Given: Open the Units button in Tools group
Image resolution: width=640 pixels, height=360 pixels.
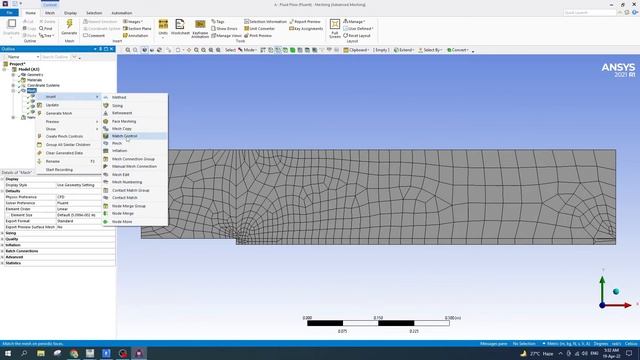Looking at the screenshot, I should (163, 27).
